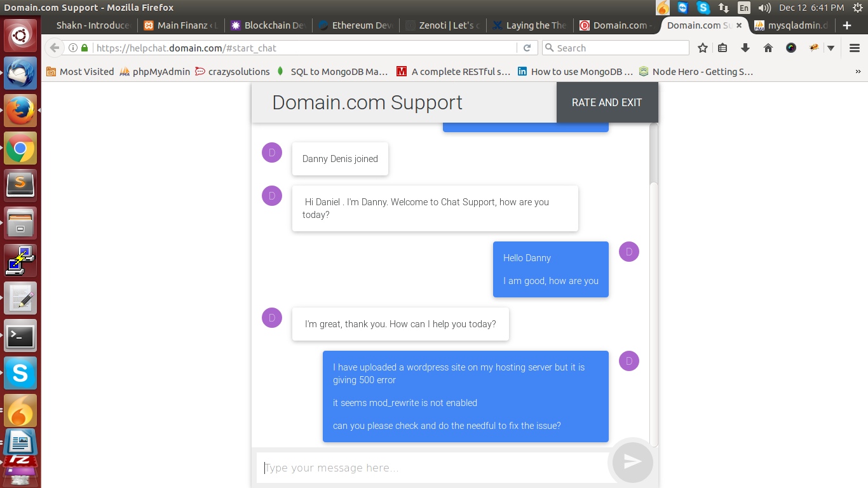
Task: Open the Firefox downloads arrow icon
Action: click(745, 48)
